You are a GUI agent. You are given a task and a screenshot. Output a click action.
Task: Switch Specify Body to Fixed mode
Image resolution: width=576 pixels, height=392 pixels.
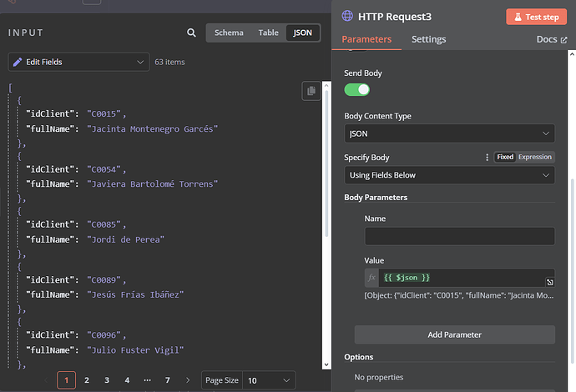click(505, 157)
